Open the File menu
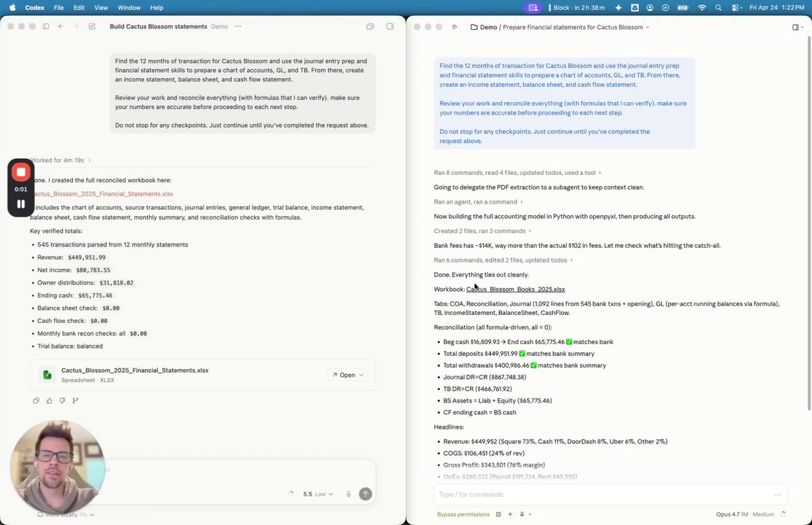 [58, 8]
